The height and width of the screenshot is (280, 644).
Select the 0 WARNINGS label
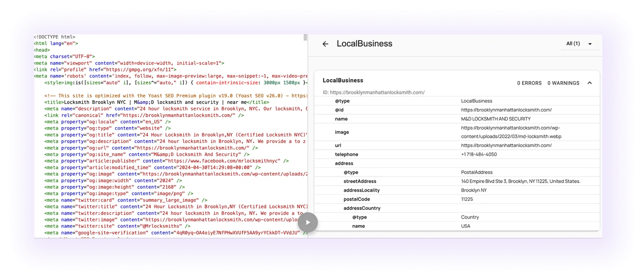point(563,83)
